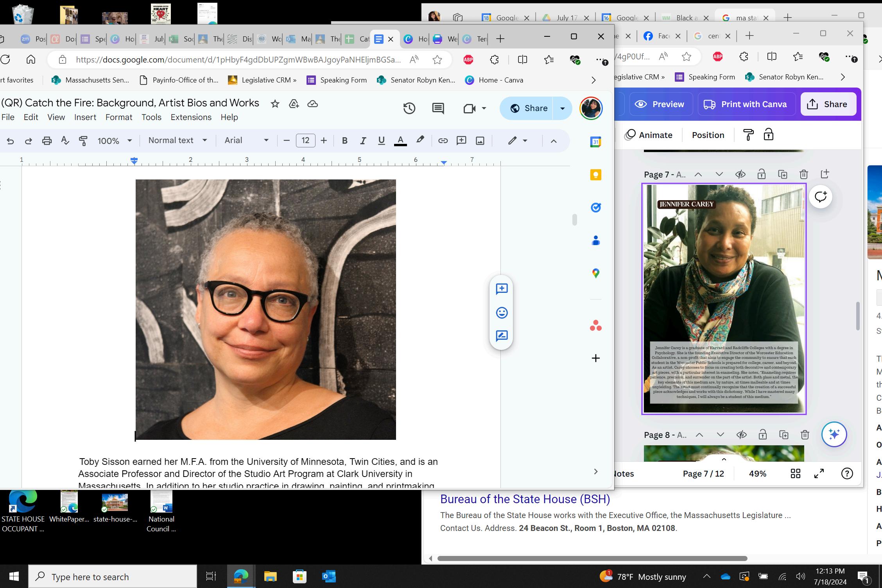
Task: Click the insert image toolbar icon
Action: pyautogui.click(x=480, y=141)
